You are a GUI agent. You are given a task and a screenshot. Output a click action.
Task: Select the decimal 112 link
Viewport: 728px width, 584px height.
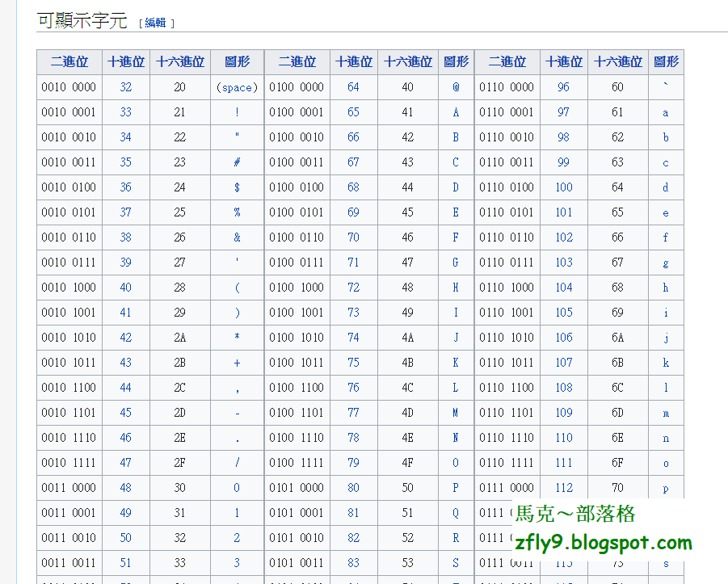(563, 487)
